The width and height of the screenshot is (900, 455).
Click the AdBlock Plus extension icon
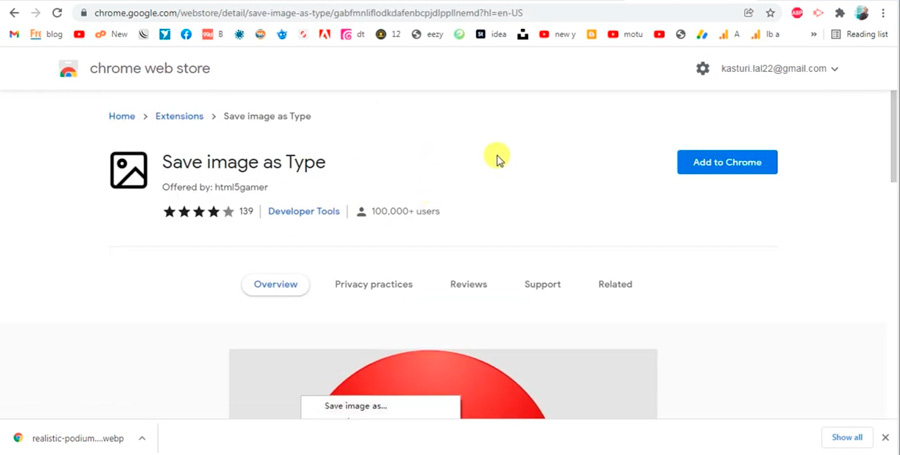797,13
